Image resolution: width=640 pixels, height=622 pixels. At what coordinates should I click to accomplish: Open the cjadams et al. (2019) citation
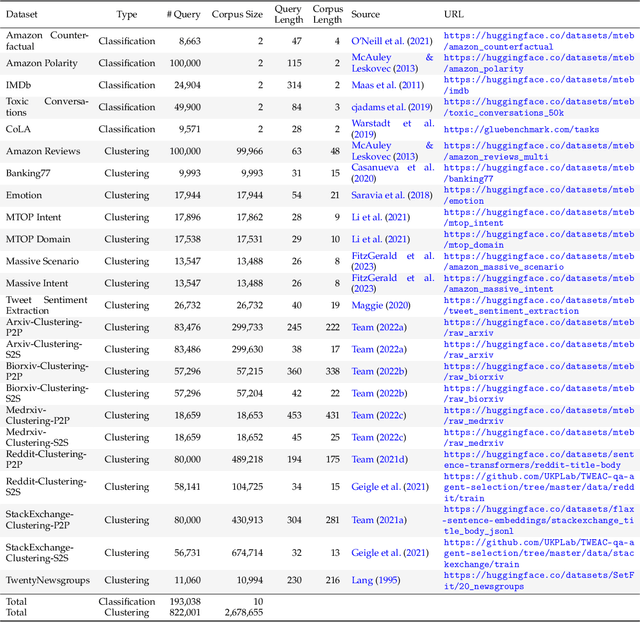click(x=391, y=107)
